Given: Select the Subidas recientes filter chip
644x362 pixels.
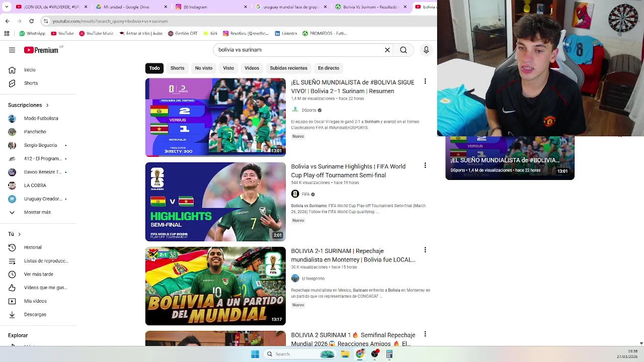Looking at the screenshot, I should 288,68.
